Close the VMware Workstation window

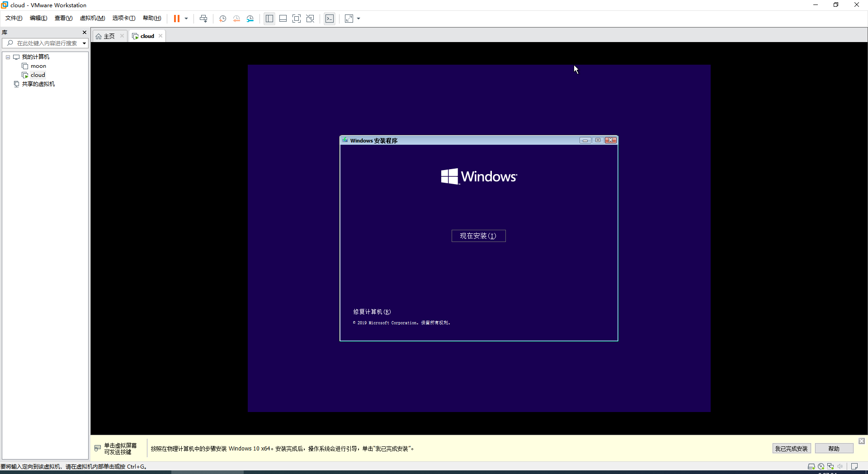click(x=857, y=5)
